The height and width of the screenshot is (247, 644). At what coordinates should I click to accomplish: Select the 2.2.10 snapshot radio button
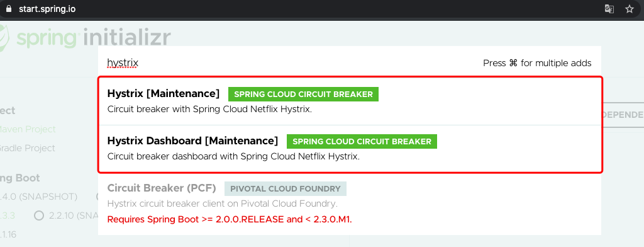(39, 215)
